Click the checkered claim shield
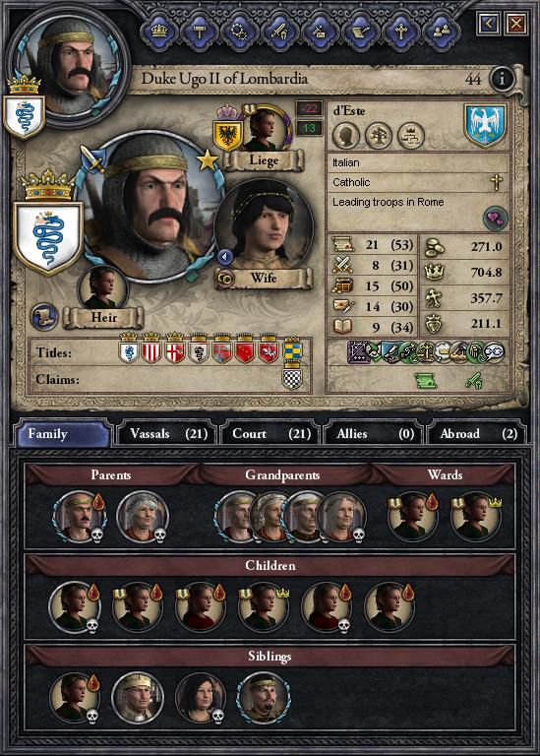The height and width of the screenshot is (756, 540). click(x=292, y=379)
